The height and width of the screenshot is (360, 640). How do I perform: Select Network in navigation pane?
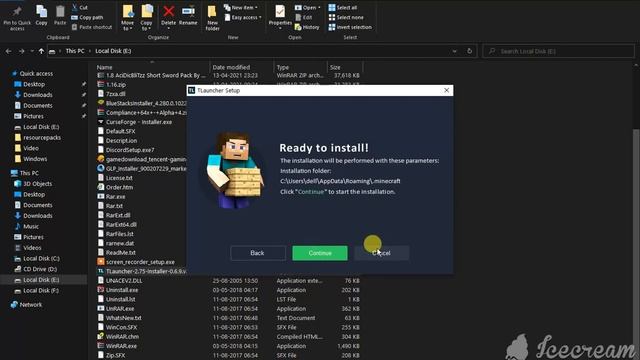(x=31, y=304)
